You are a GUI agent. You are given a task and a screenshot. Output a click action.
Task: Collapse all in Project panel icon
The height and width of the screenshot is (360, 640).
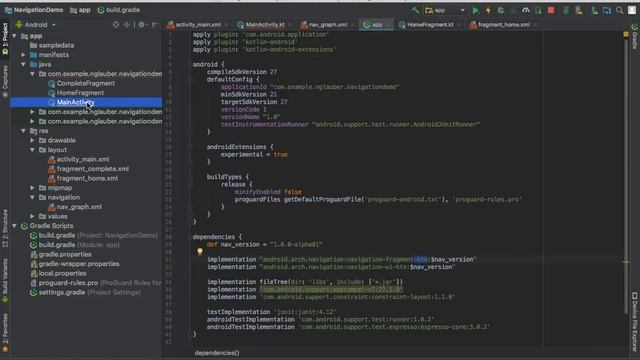(x=127, y=25)
